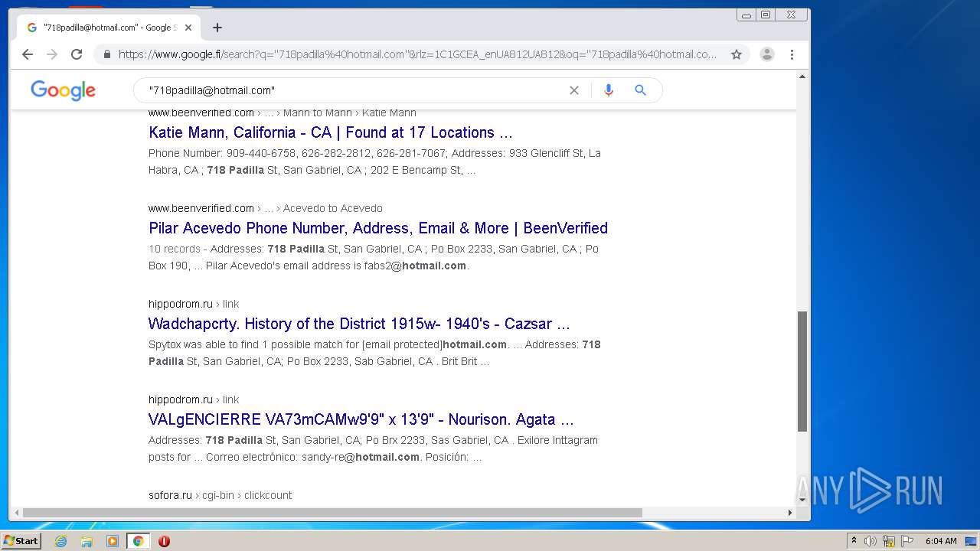Minimize the Chrome window
The height and width of the screenshot is (551, 980).
point(746,15)
